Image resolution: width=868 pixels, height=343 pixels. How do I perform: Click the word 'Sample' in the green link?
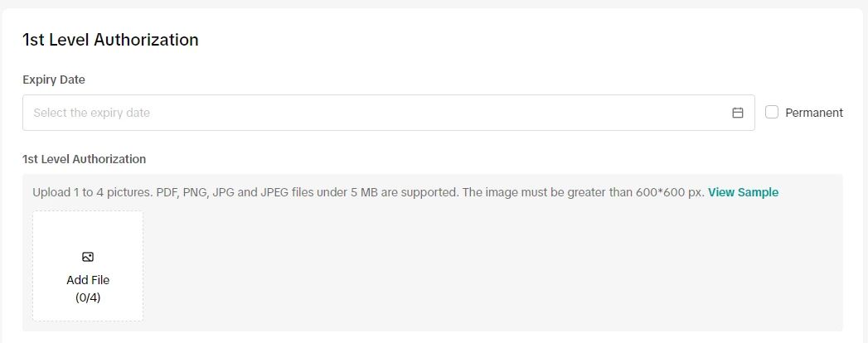(x=758, y=192)
